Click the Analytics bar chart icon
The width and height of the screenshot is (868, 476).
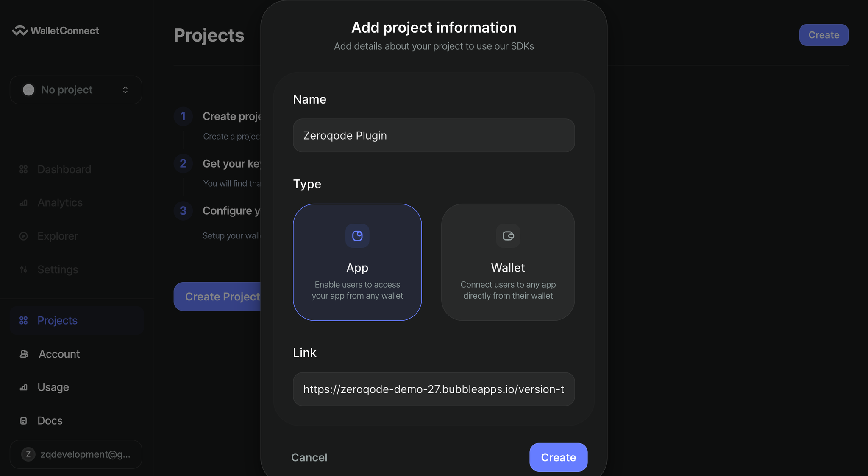[x=24, y=203]
